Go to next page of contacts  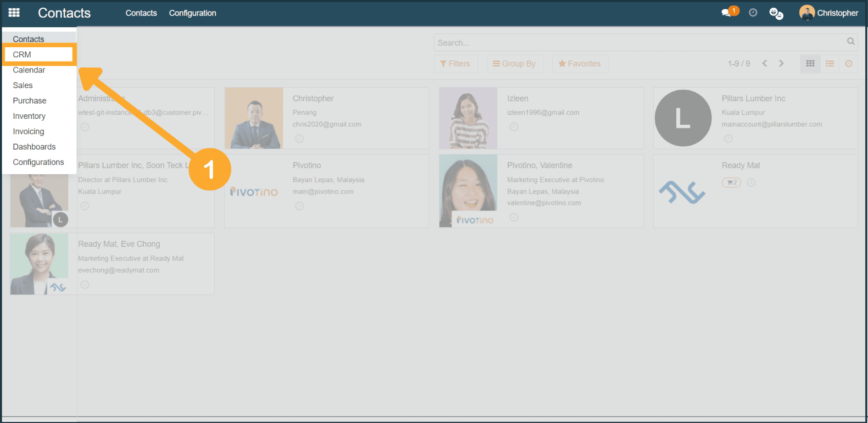tap(781, 64)
